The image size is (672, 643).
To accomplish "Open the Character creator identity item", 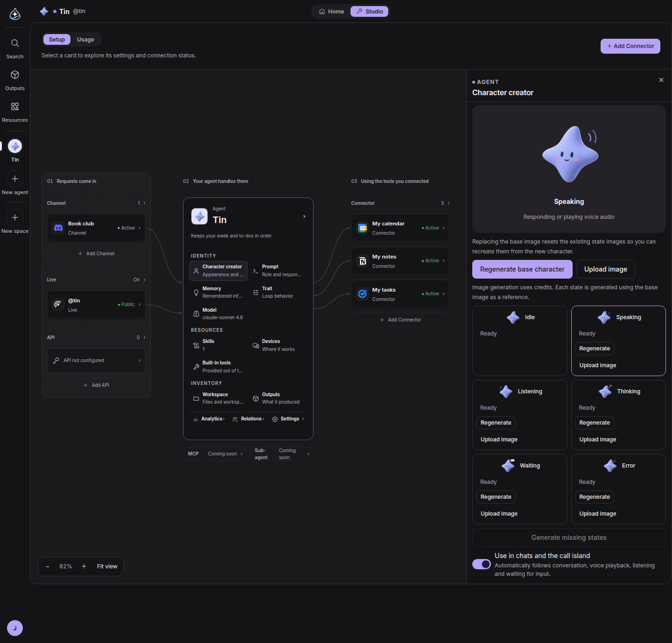I will coord(218,271).
